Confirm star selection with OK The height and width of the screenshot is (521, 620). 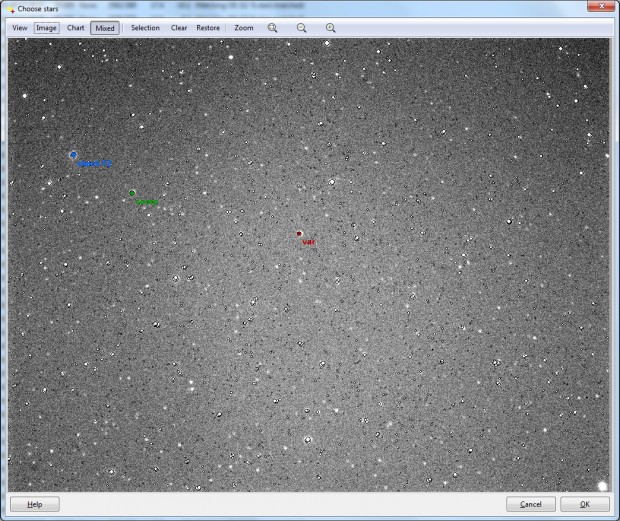pyautogui.click(x=585, y=504)
